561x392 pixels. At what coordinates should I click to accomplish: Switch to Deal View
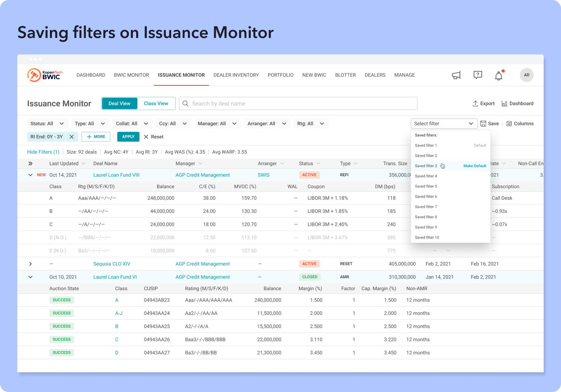click(x=119, y=104)
